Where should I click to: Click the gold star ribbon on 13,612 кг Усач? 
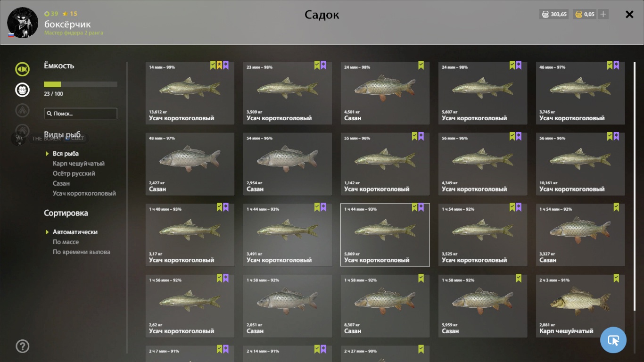219,65
